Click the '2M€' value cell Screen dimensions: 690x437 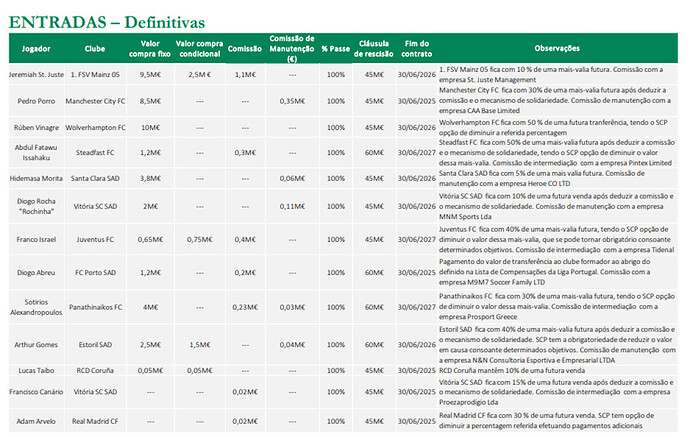[150, 206]
